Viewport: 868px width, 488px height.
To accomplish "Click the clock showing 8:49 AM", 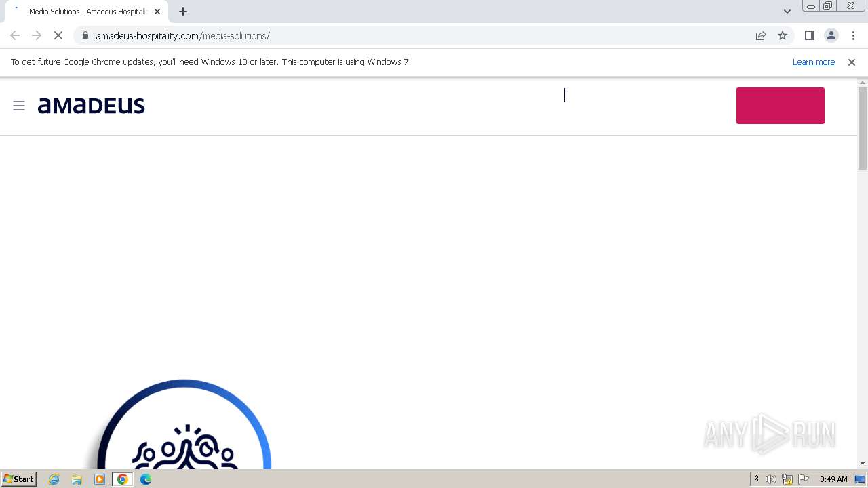I will 833,479.
